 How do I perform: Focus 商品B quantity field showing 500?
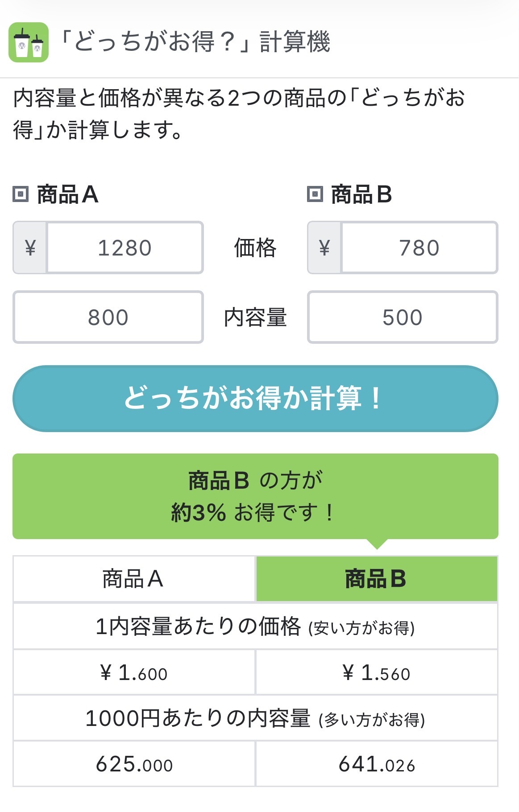[x=403, y=317]
